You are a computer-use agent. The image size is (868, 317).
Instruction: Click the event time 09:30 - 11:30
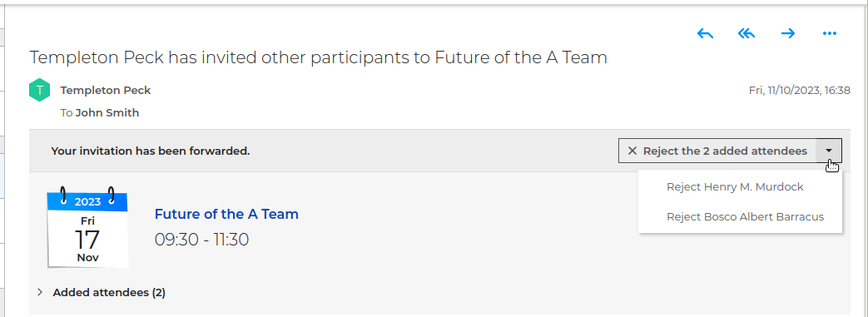click(201, 240)
